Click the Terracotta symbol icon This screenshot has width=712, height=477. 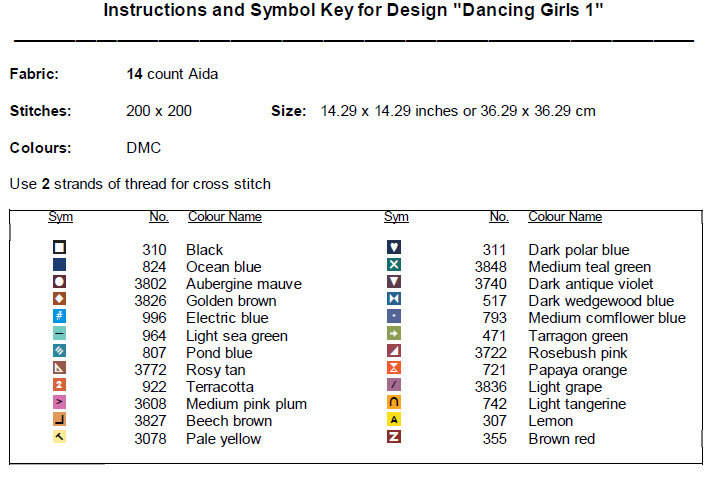(60, 385)
